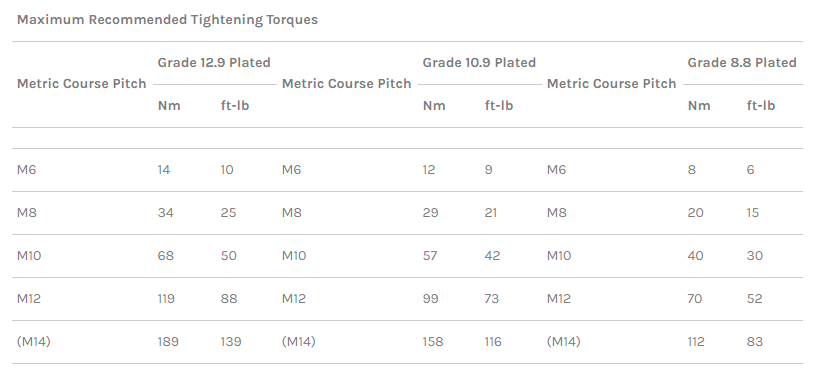Select the 119 Nm value for M12
This screenshot has height=376, width=828.
click(166, 298)
